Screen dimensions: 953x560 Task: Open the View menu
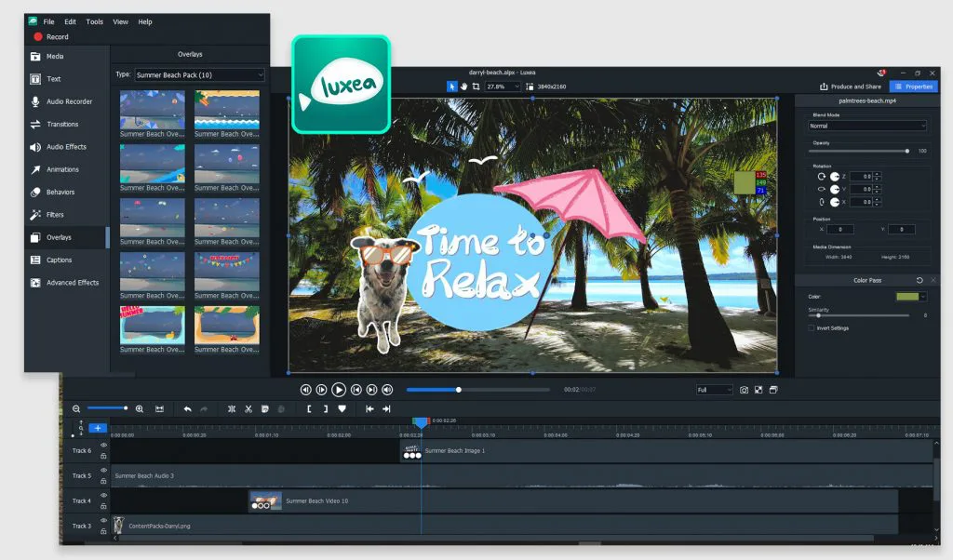(120, 22)
